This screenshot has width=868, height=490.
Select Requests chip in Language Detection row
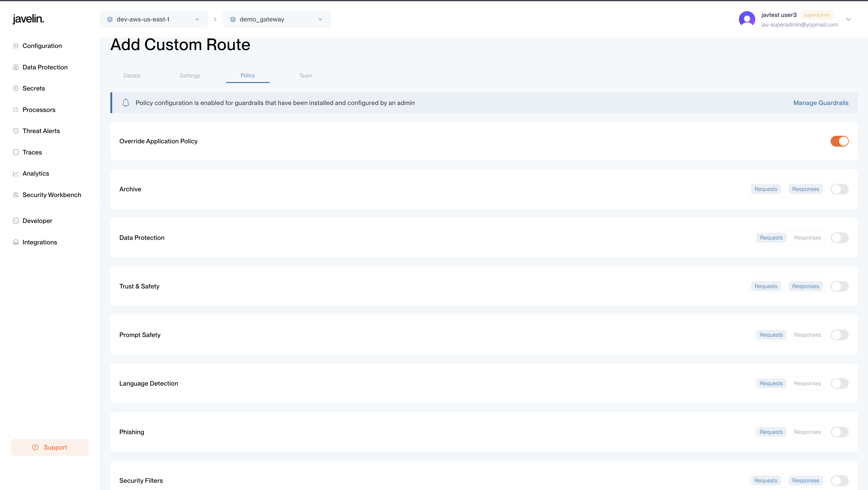(771, 383)
